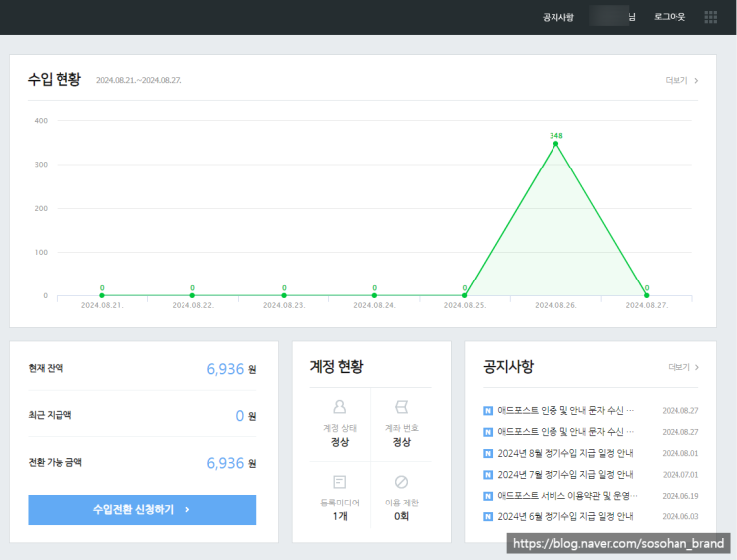The image size is (737, 560).
Task: Click 로그아웃 in the top header
Action: (x=670, y=17)
